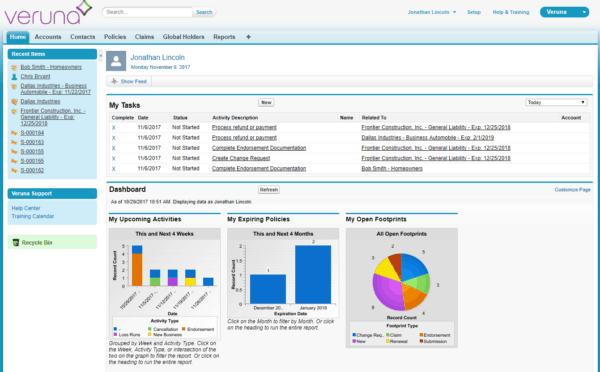Click the icon beside S-000164
This screenshot has height=372, width=600.
[x=14, y=133]
